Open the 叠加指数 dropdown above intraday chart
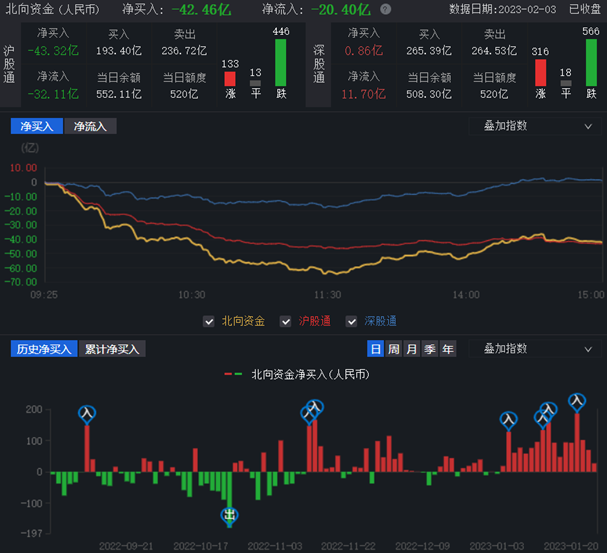Image resolution: width=607 pixels, height=553 pixels. pos(533,126)
